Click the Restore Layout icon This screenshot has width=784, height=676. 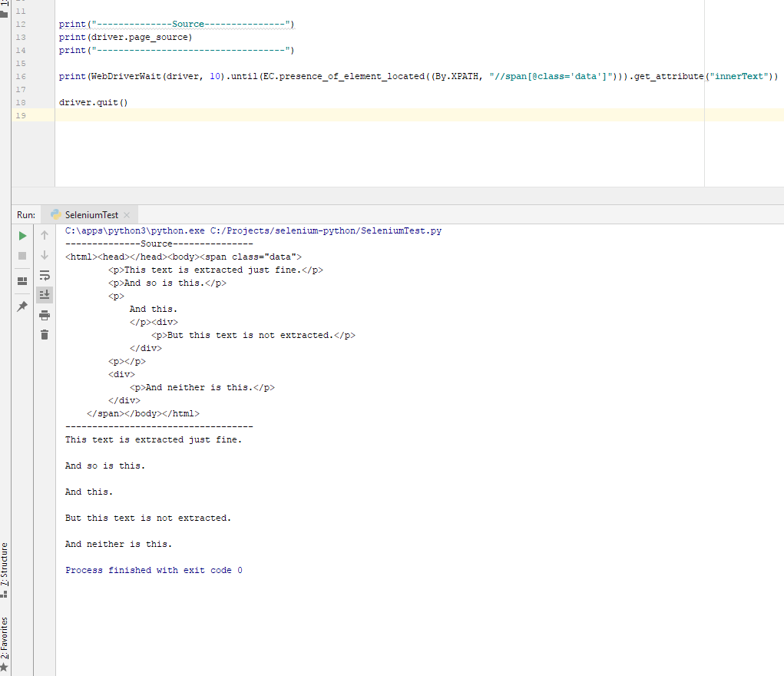[22, 280]
